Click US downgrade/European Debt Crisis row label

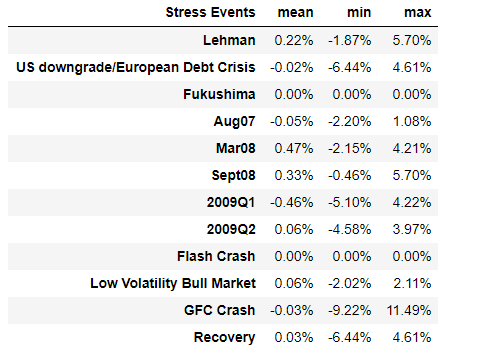(136, 67)
